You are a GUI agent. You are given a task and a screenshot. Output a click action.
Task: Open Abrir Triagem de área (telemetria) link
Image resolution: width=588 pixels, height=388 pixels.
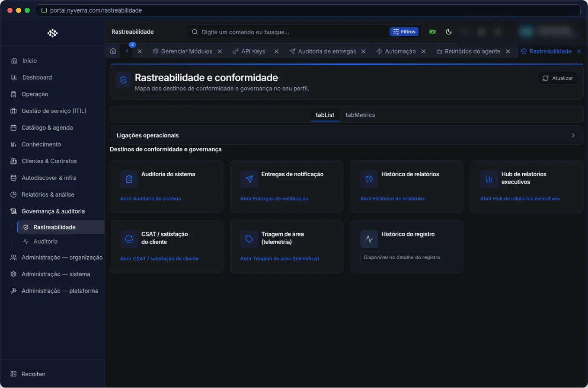coord(279,259)
